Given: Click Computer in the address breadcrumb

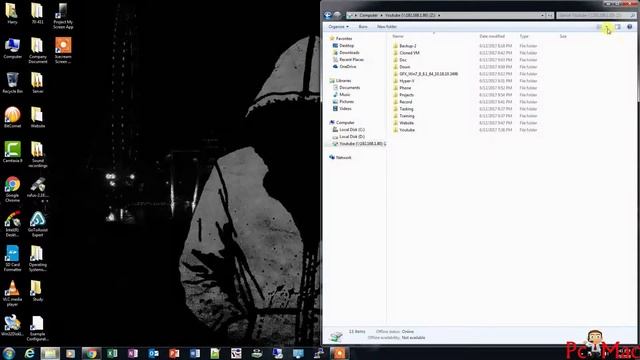Looking at the screenshot, I should (369, 15).
